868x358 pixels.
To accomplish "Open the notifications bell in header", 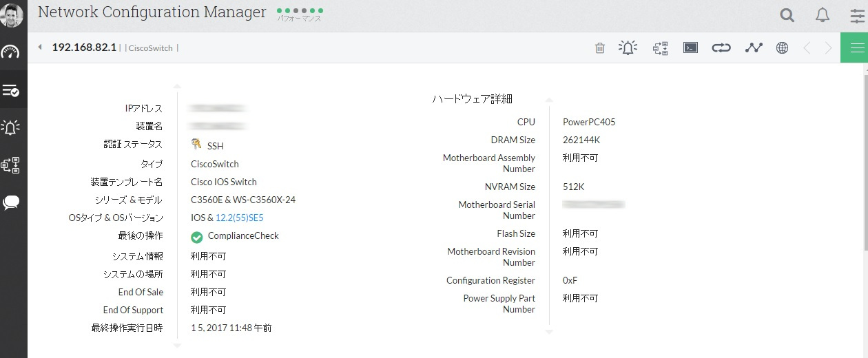I will point(823,15).
